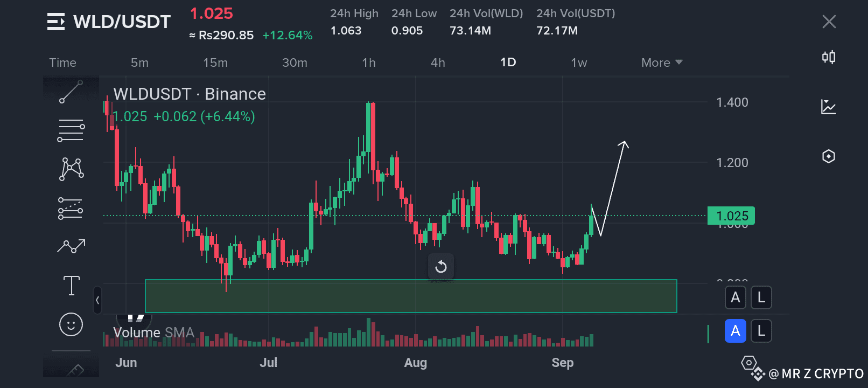Switch to the Time chart tab
Screen dimensions: 868x388
point(63,63)
